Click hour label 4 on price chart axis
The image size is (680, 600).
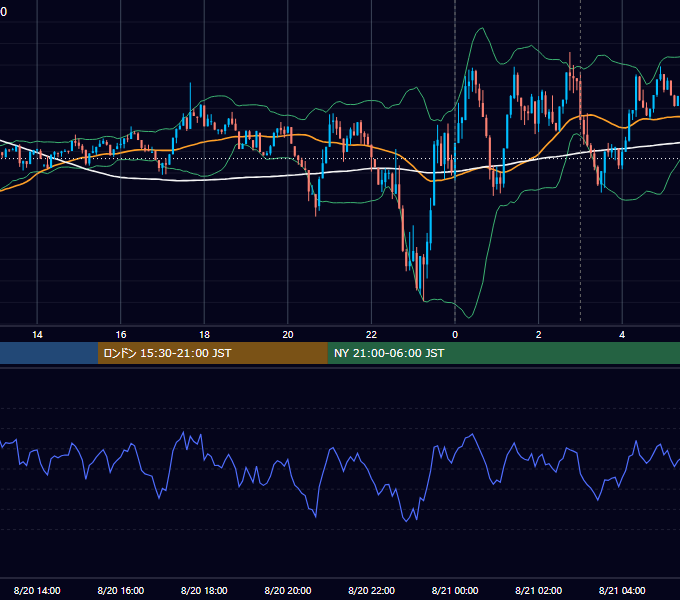coord(622,335)
